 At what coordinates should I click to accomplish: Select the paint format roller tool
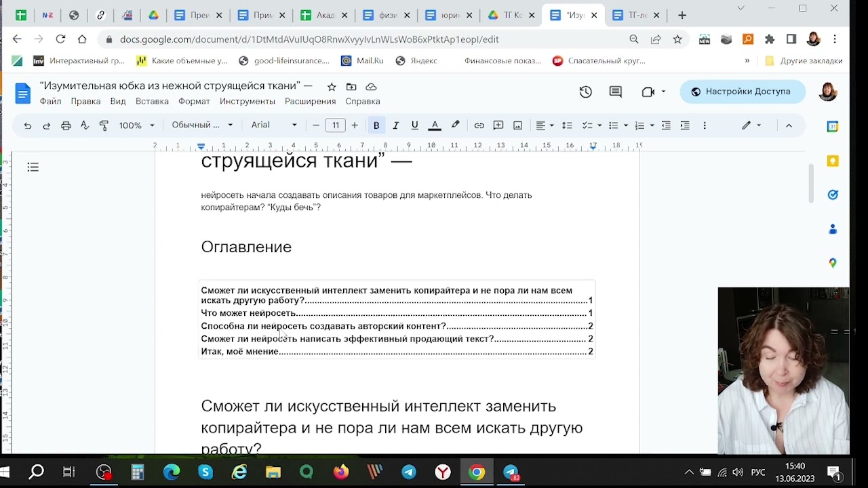coord(104,125)
